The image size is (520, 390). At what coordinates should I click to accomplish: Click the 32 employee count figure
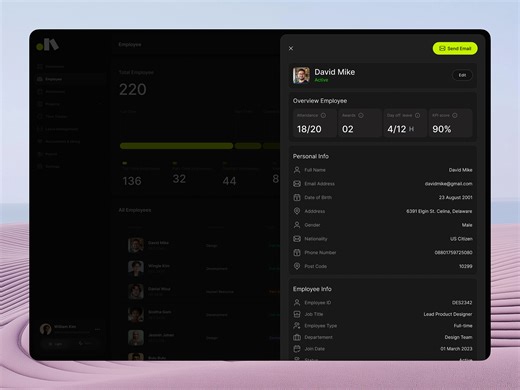[179, 179]
